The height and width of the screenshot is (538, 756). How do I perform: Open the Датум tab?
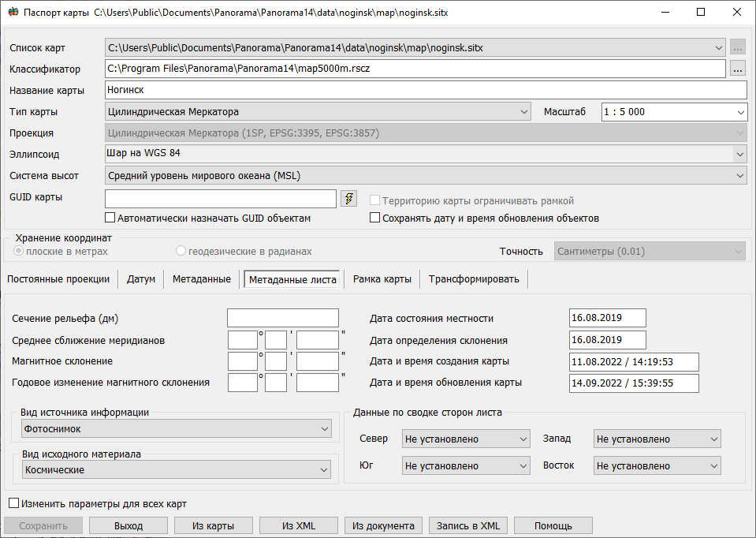tap(140, 278)
